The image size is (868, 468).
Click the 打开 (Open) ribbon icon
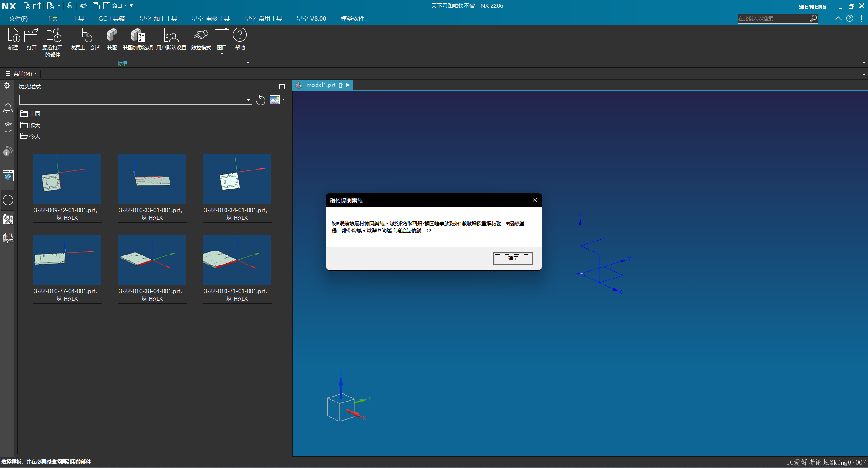31,39
